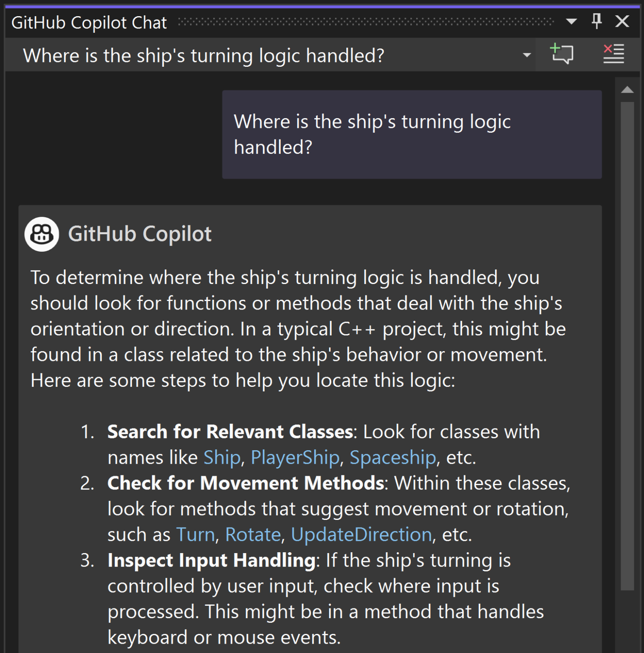644x653 pixels.
Task: Click the Spaceship link
Action: point(393,457)
